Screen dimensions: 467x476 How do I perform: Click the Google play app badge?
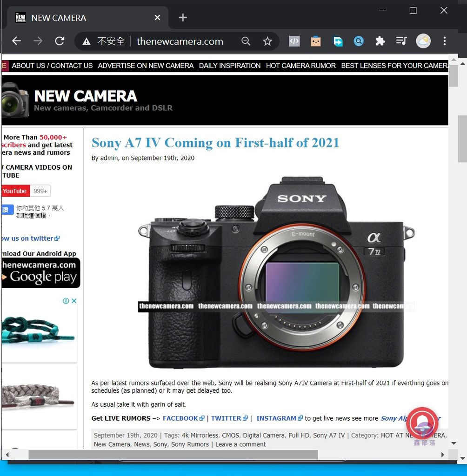coord(41,273)
